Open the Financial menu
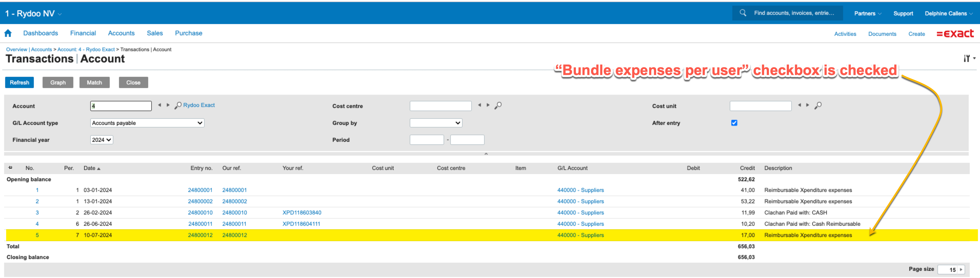The width and height of the screenshot is (980, 278). [83, 34]
